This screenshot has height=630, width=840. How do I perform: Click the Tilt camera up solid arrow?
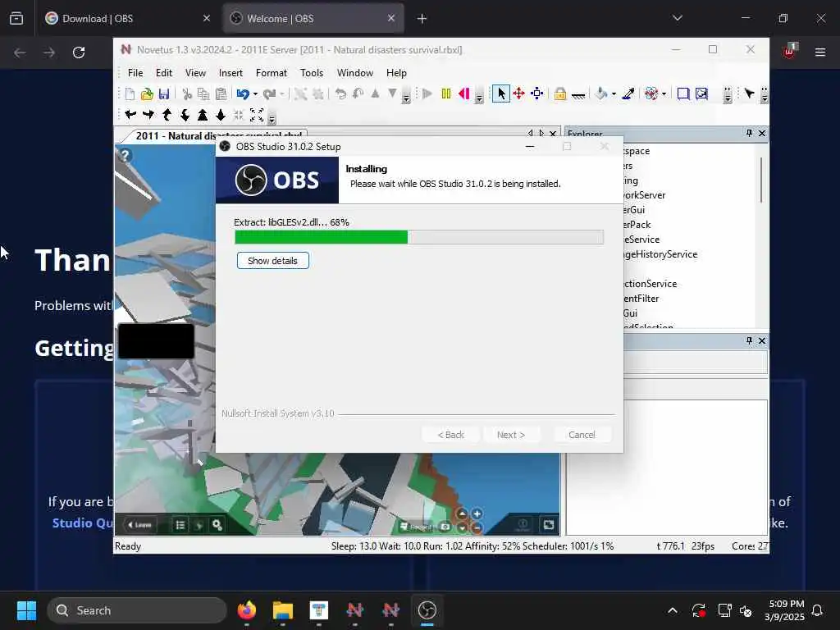point(203,115)
